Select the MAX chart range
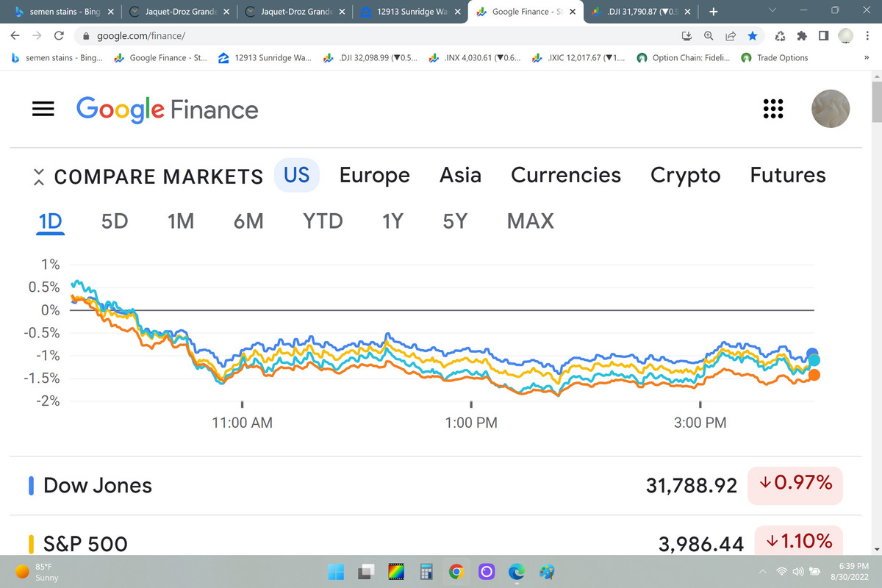The width and height of the screenshot is (882, 588). [x=531, y=220]
